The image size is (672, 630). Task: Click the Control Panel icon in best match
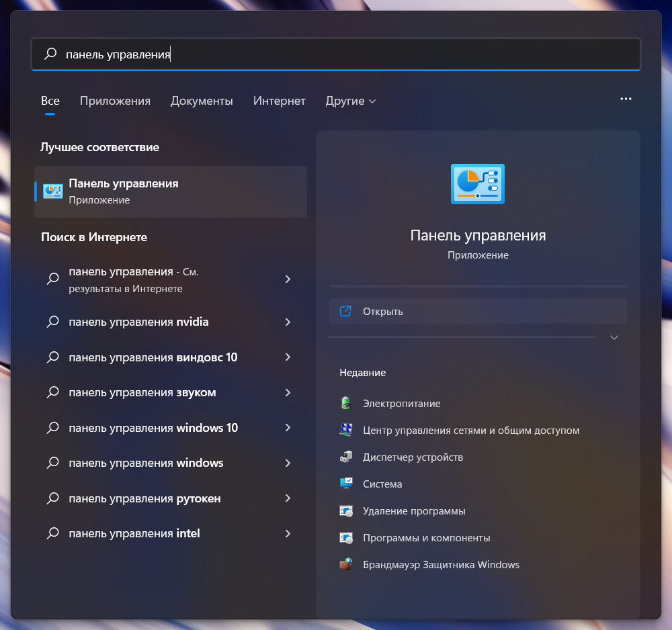(53, 191)
